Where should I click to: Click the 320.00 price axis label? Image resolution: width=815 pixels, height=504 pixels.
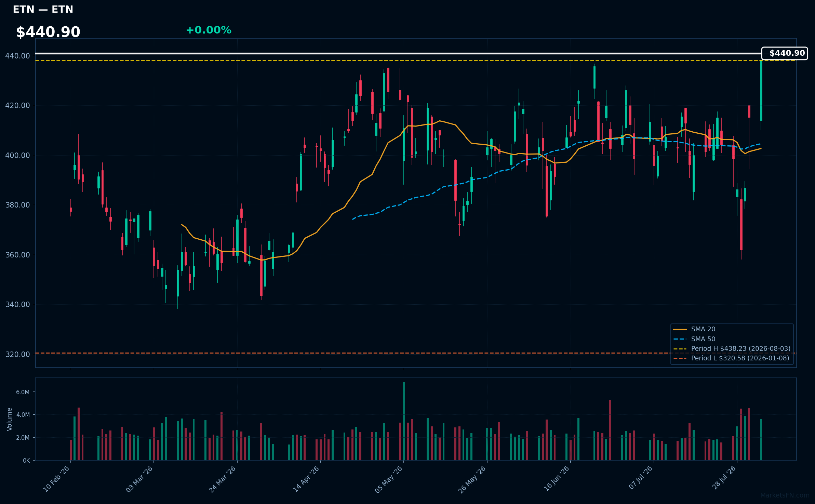[x=18, y=354]
